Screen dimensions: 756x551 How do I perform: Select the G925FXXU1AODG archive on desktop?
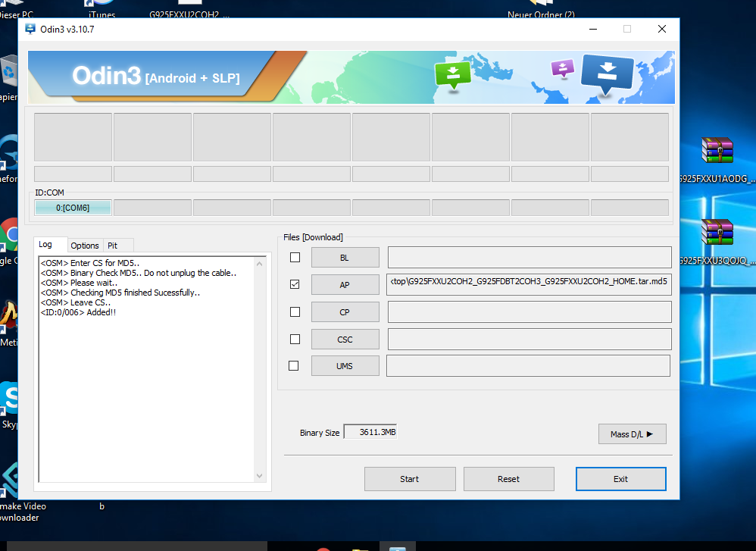(x=717, y=160)
